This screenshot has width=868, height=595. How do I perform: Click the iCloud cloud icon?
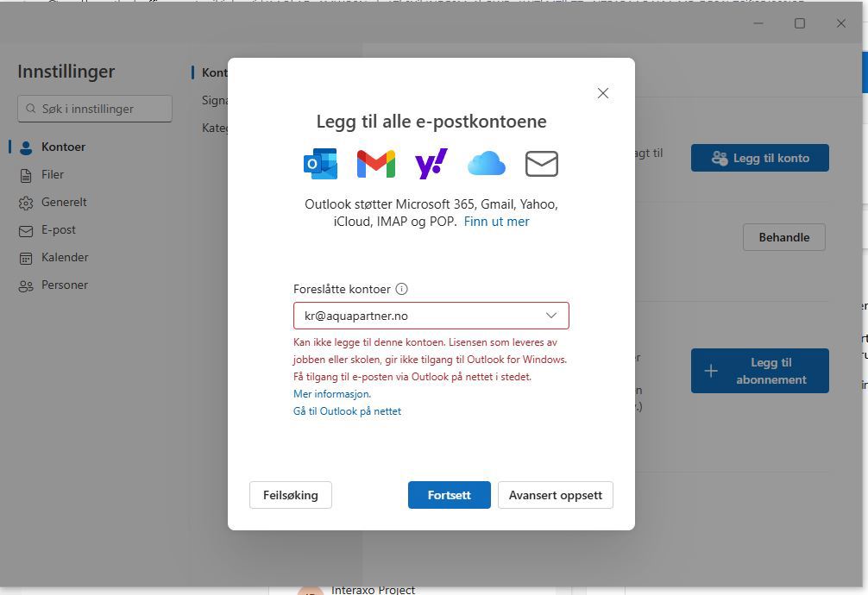coord(486,165)
